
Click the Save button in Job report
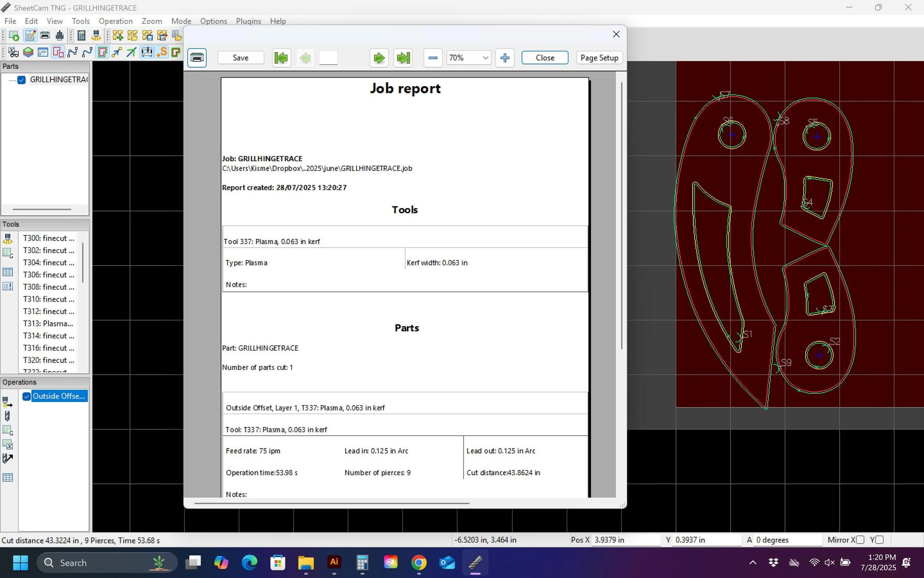pyautogui.click(x=241, y=58)
